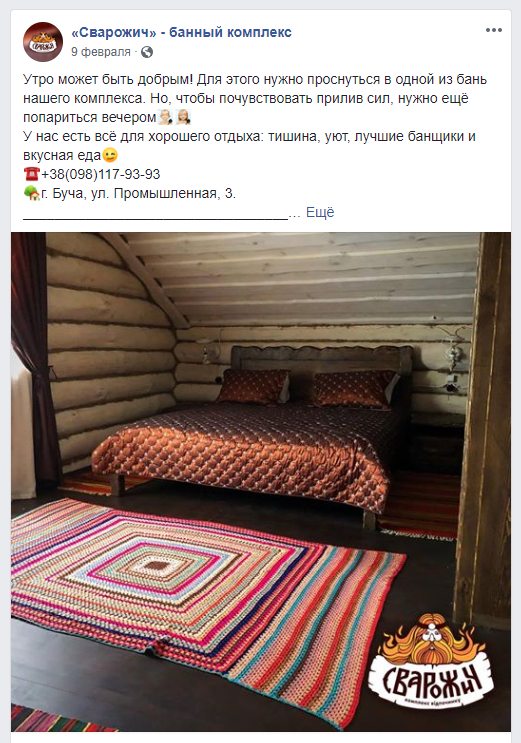Open the «Сварожич» - банный комплекс page link

pyautogui.click(x=181, y=32)
